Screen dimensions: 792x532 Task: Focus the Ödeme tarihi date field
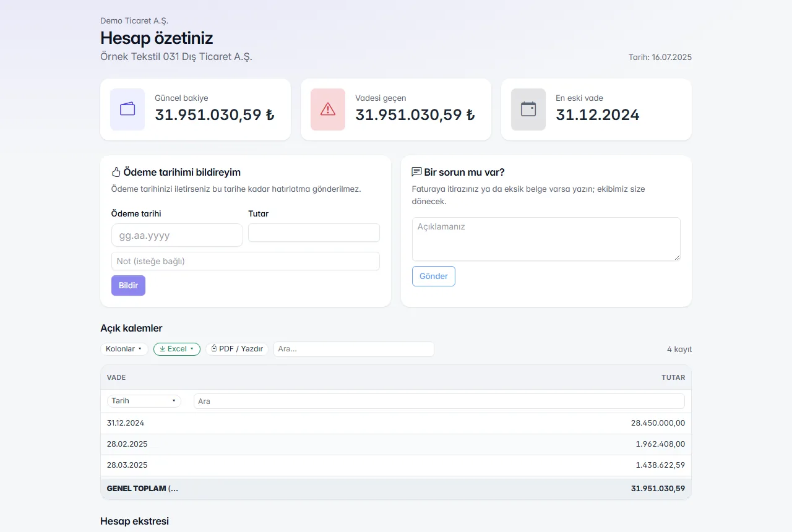click(x=177, y=235)
